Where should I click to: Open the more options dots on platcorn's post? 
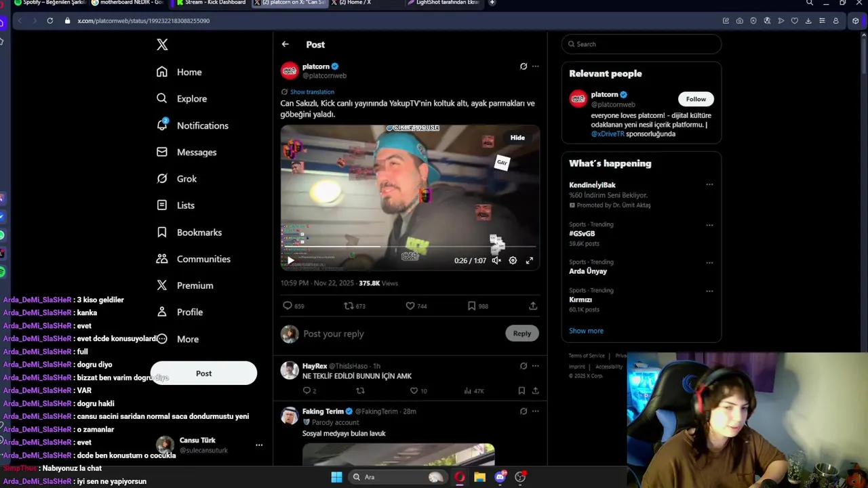point(535,66)
